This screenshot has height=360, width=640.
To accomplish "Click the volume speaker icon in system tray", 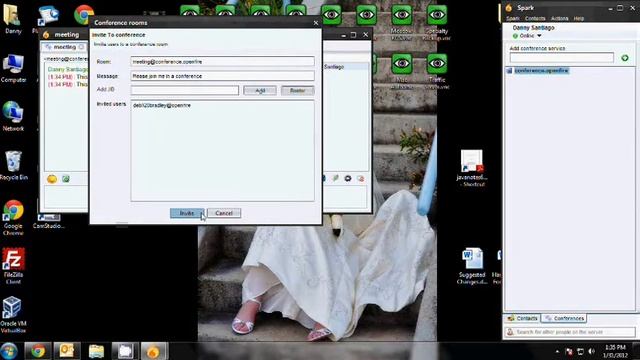I will click(x=592, y=351).
